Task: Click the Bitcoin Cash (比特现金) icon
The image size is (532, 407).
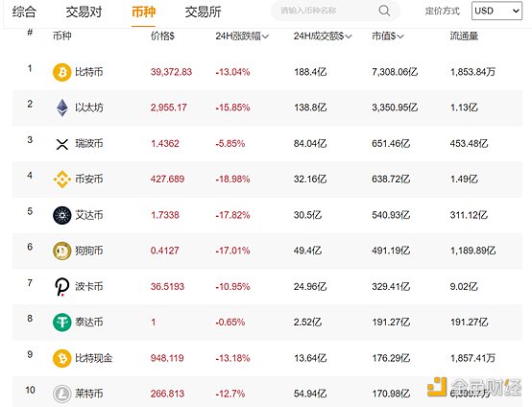Action: pyautogui.click(x=62, y=358)
